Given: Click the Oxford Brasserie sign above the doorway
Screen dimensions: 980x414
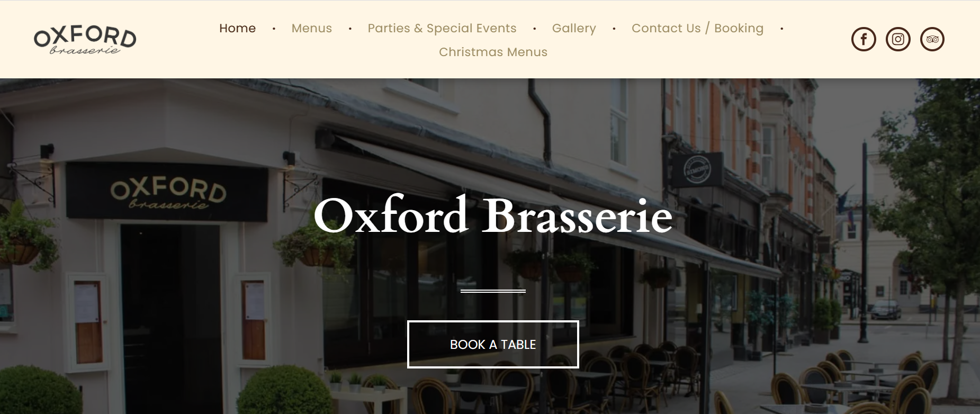Looking at the screenshot, I should tap(167, 192).
